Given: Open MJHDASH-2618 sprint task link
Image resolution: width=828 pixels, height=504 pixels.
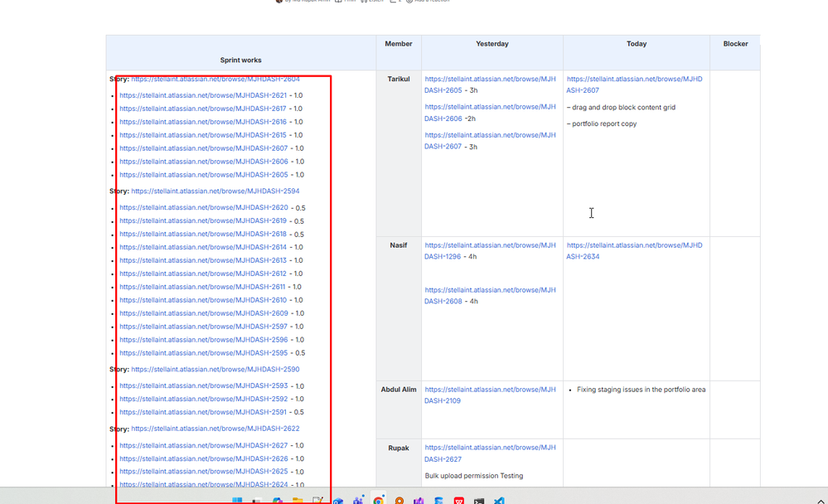Looking at the screenshot, I should (203, 234).
